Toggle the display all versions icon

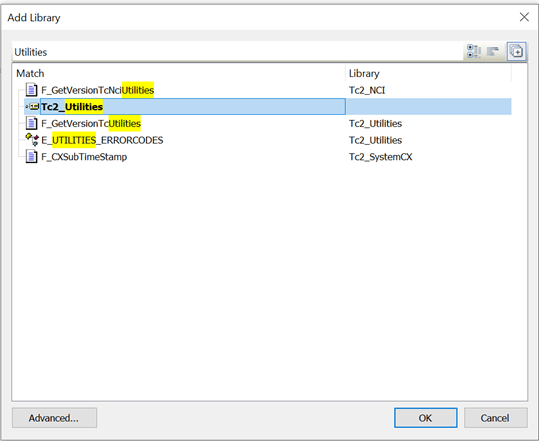click(x=516, y=52)
